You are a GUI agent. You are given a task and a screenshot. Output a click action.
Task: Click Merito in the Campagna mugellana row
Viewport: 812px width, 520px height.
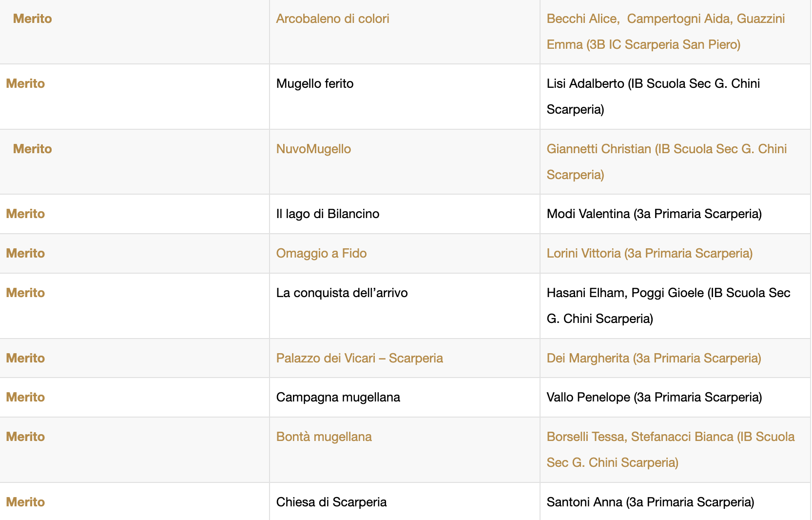click(25, 398)
